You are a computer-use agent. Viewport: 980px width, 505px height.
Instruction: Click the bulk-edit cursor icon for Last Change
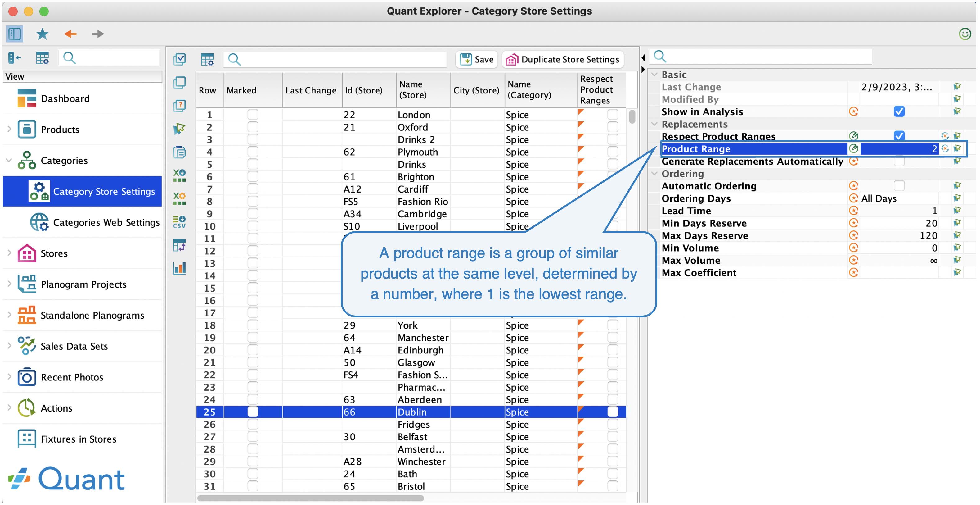pyautogui.click(x=957, y=87)
